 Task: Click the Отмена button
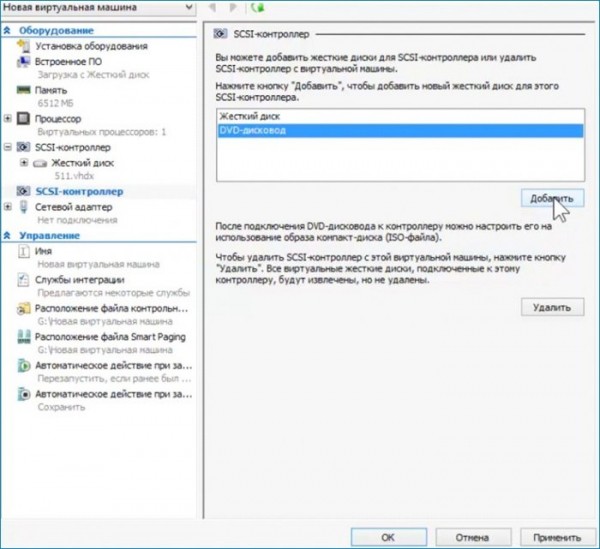point(473,538)
